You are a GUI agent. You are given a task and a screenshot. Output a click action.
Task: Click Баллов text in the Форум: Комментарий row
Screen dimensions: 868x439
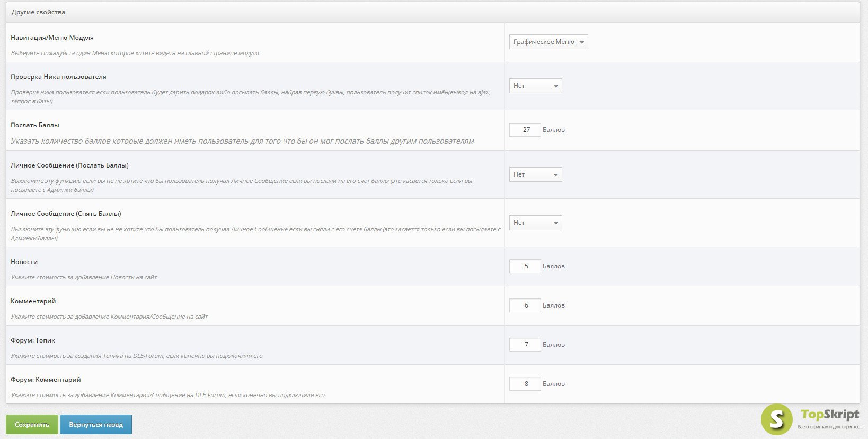pyautogui.click(x=554, y=384)
